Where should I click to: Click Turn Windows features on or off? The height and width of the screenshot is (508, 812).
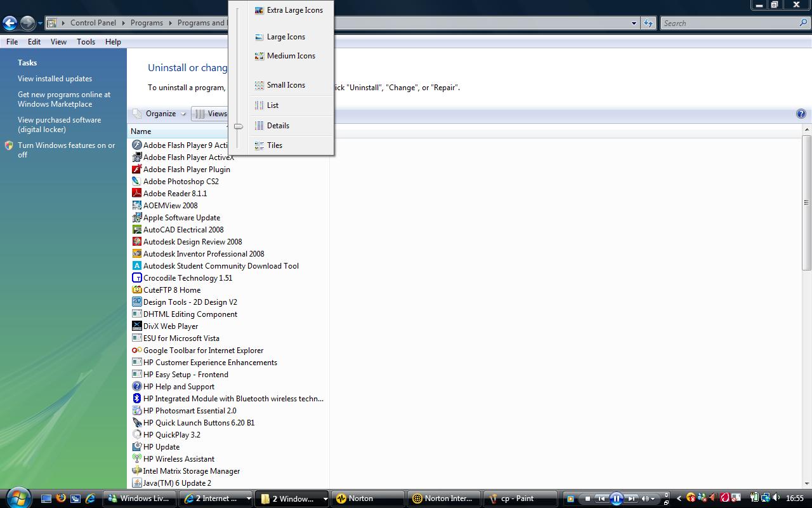67,150
